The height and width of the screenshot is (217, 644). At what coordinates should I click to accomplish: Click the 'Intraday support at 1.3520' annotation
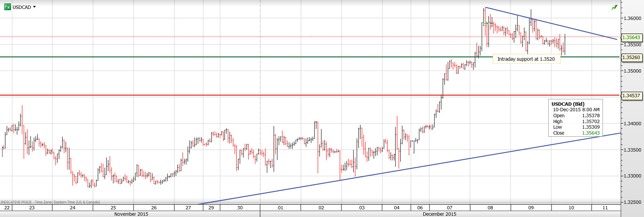(x=526, y=59)
